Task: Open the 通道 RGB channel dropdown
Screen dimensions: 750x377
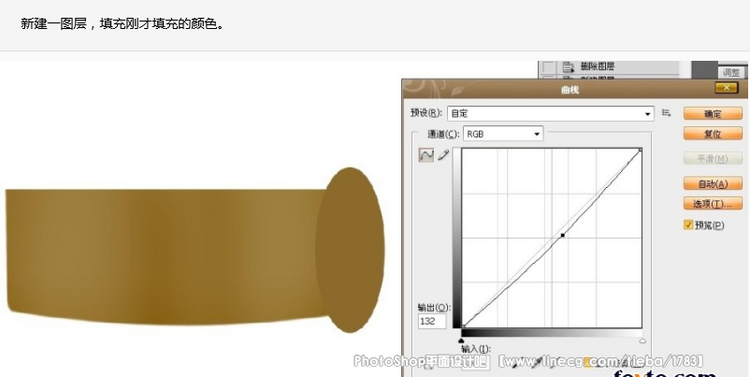Action: (503, 134)
